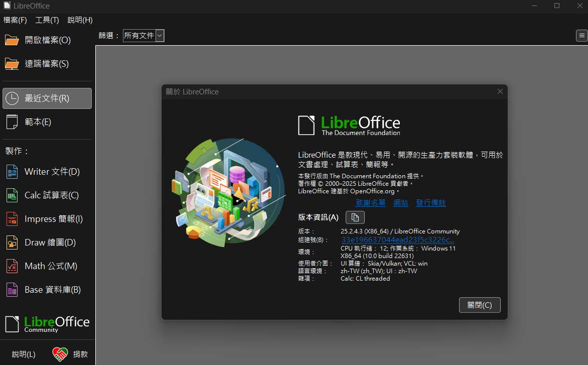This screenshot has width=588, height=365.
Task: Click the Writer document icon
Action: [12, 172]
